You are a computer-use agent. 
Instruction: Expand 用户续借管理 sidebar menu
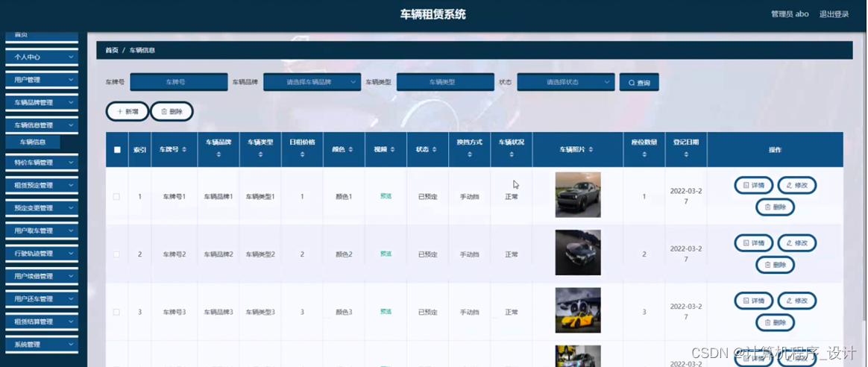42,276
